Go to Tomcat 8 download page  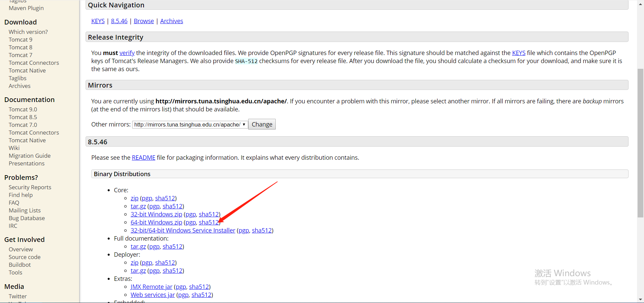pyautogui.click(x=20, y=47)
